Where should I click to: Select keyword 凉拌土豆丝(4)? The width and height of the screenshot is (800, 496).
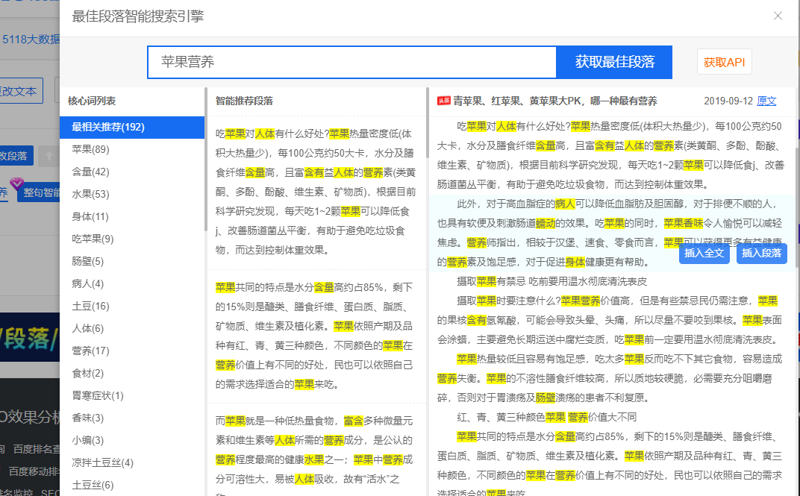(103, 462)
